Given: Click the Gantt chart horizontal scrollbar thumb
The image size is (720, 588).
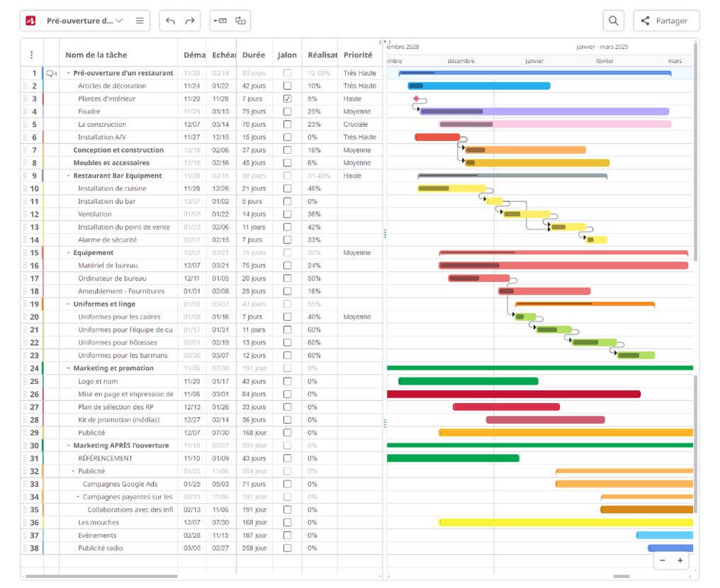Looking at the screenshot, I should [621, 577].
